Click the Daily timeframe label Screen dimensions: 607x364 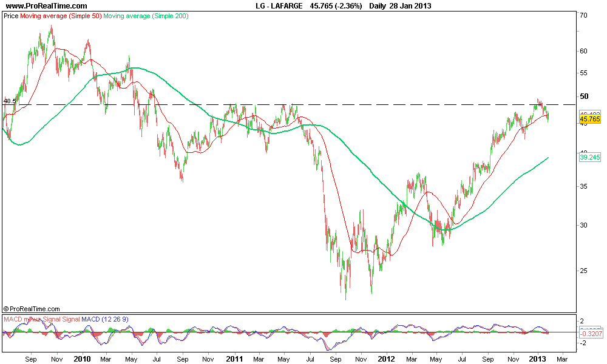pyautogui.click(x=378, y=6)
